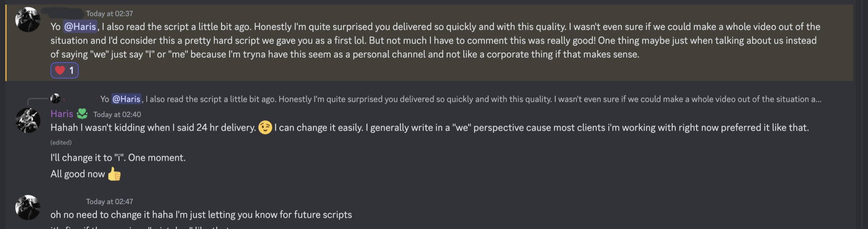Click the "Today at 02:40" timestamp
Viewport: 868px width, 229px height.
[x=117, y=114]
